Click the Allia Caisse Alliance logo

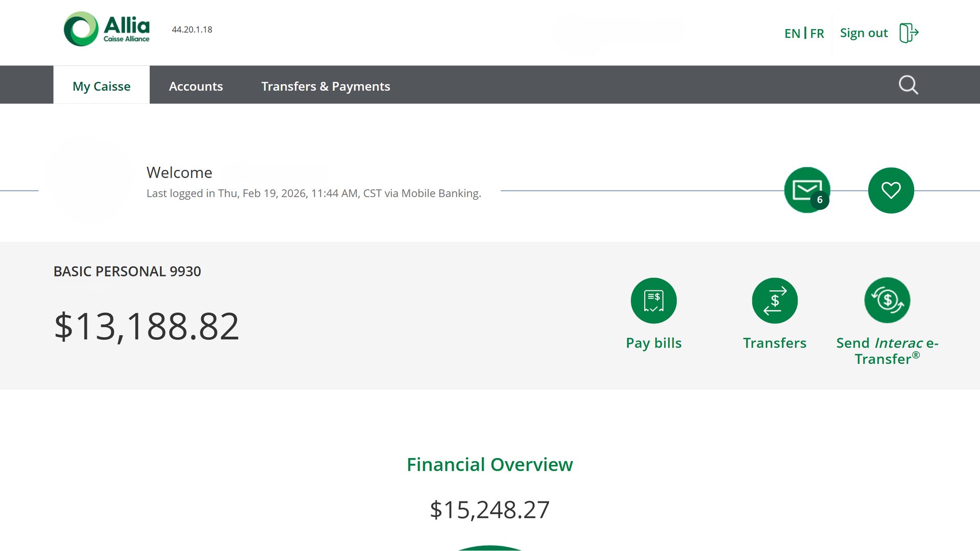tap(107, 29)
